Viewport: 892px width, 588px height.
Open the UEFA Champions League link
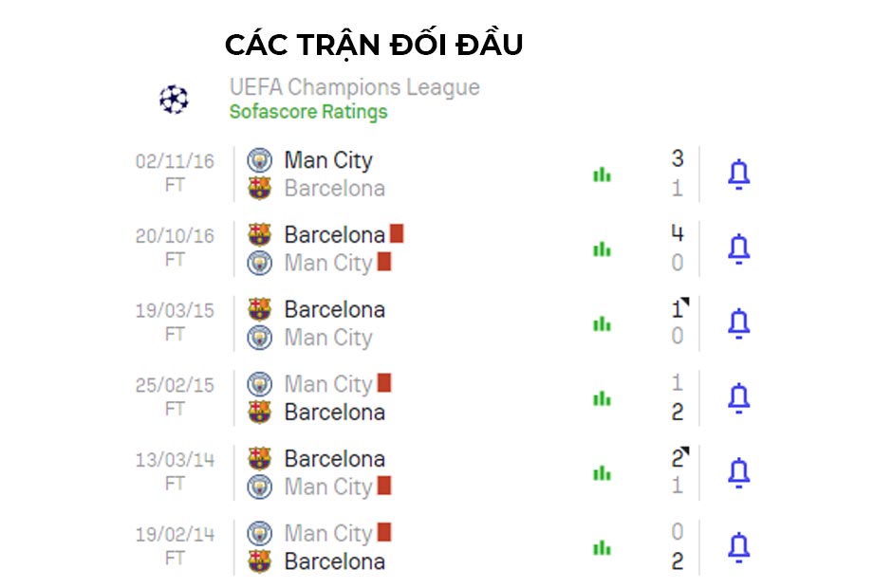pos(354,87)
